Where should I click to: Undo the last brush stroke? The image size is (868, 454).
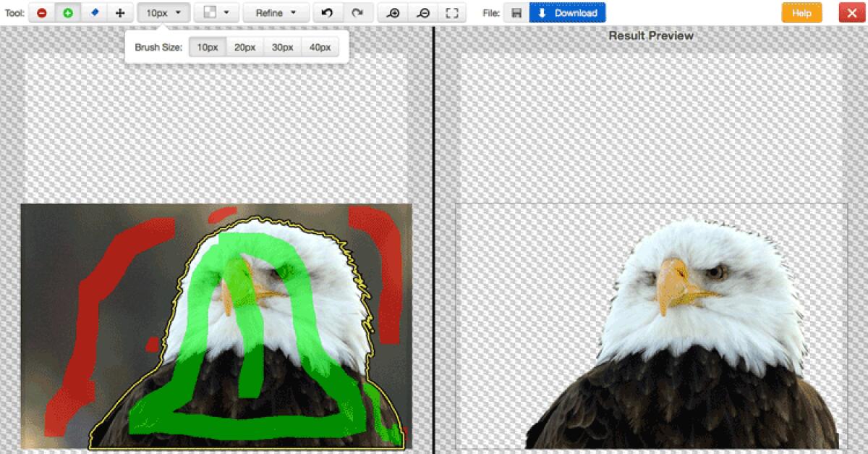tap(327, 13)
